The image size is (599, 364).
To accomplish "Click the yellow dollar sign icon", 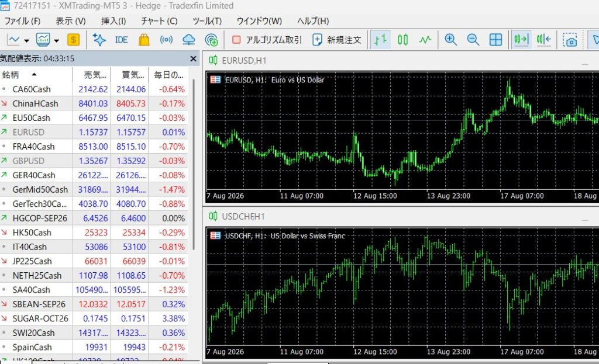I will coord(73,40).
